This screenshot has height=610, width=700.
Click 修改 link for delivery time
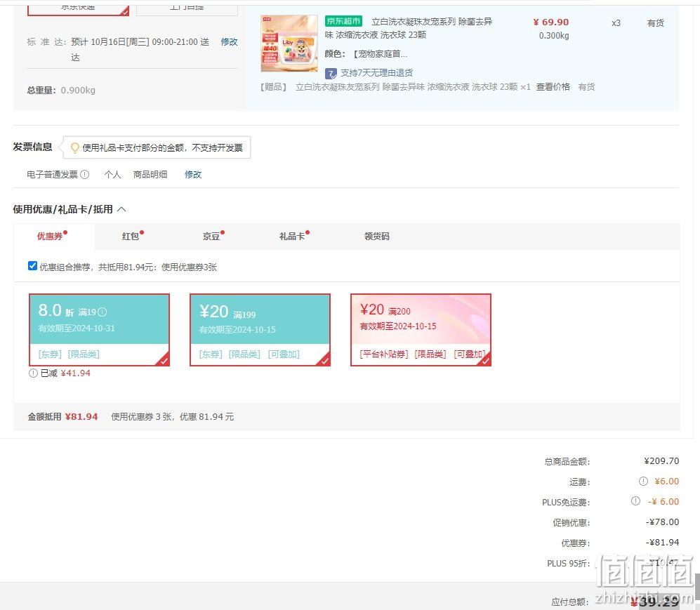[x=229, y=42]
